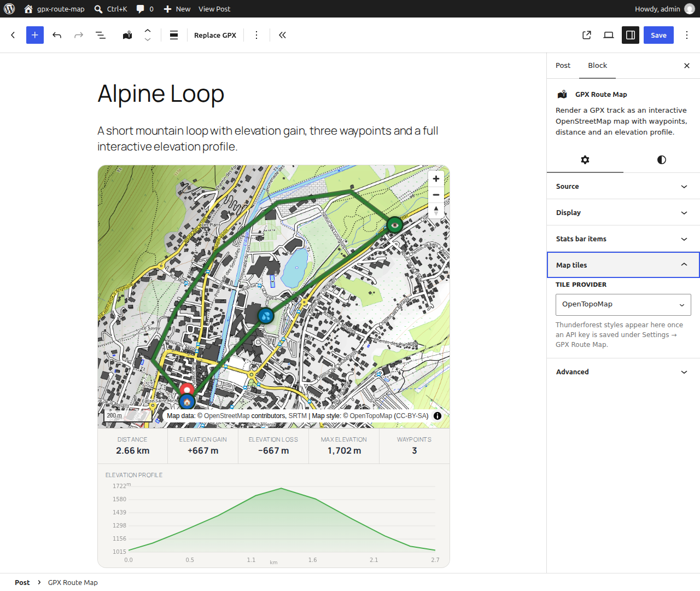The height and width of the screenshot is (591, 700).
Task: Open the document overview list view
Action: (x=101, y=35)
